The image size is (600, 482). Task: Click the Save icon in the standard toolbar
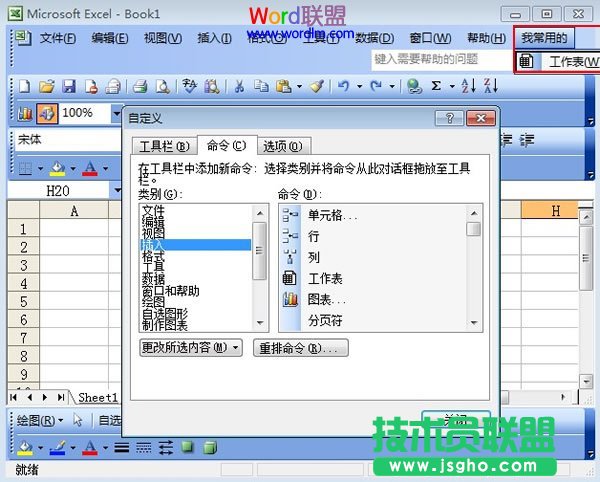pyautogui.click(x=69, y=87)
